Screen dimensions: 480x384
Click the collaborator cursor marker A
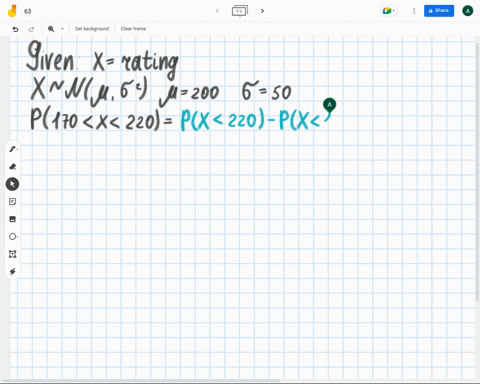click(329, 105)
